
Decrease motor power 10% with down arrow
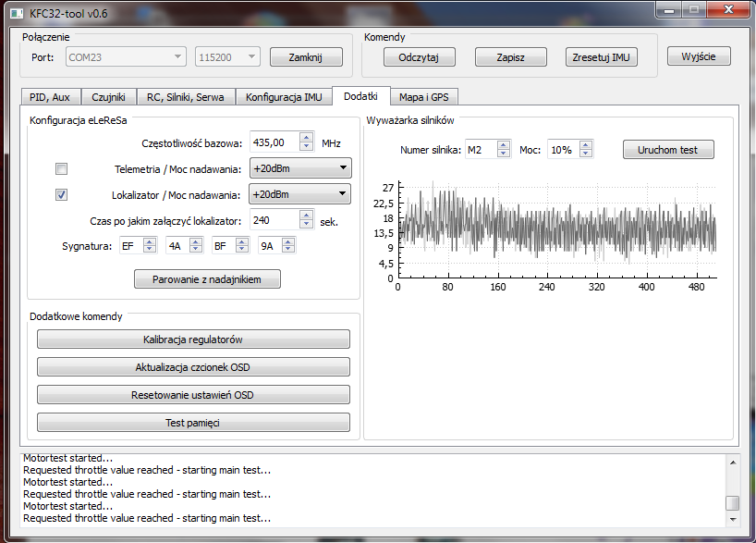pyautogui.click(x=585, y=154)
